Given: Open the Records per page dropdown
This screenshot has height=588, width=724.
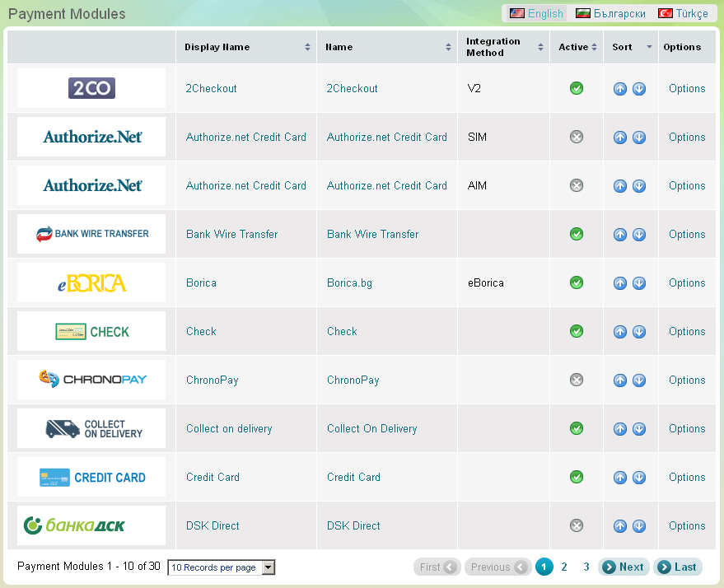Looking at the screenshot, I should point(266,567).
